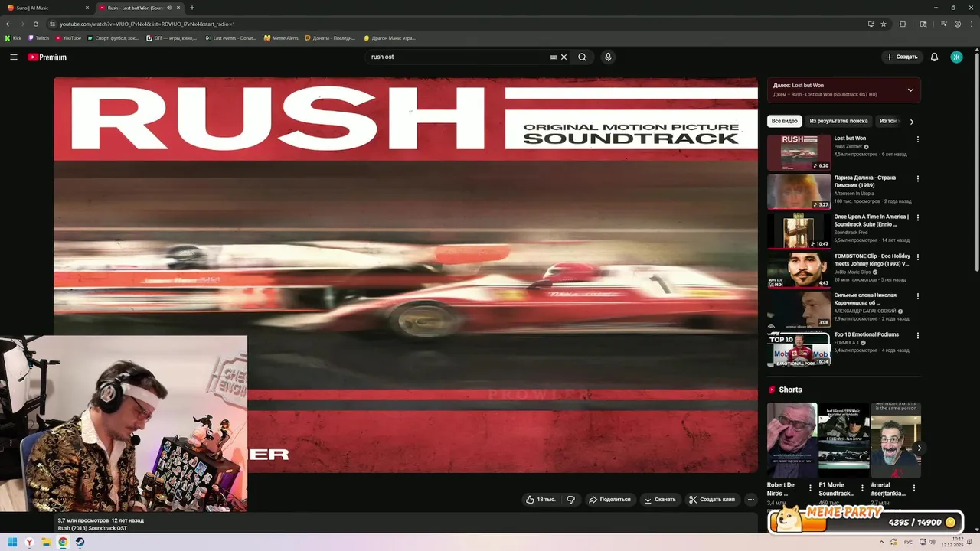Open the 'Лариса Долина - Страна Лимония' thumbnail
Image resolution: width=980 pixels, height=551 pixels.
[799, 191]
